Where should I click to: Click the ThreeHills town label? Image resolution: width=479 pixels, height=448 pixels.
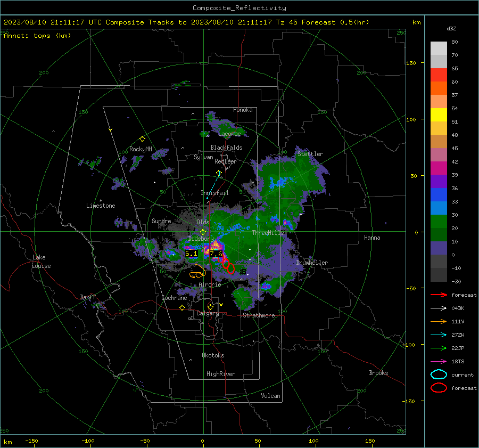268,233
